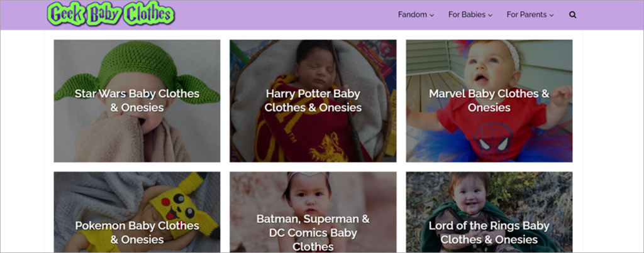The image size is (644, 253).
Task: Open Harry Potter Baby Clothes & Onesies link
Action: coord(313,100)
